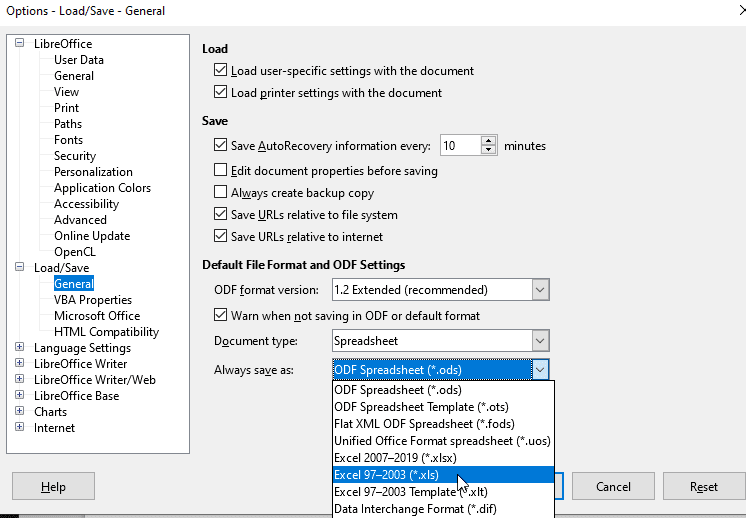Open the HTML Compatibility page
The width and height of the screenshot is (746, 518).
tap(106, 332)
